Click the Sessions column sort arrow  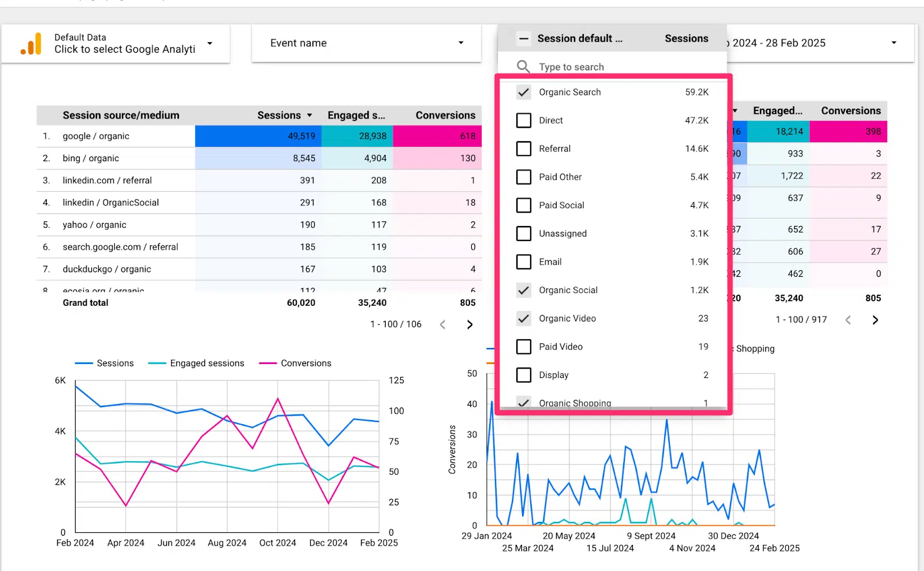pos(310,116)
